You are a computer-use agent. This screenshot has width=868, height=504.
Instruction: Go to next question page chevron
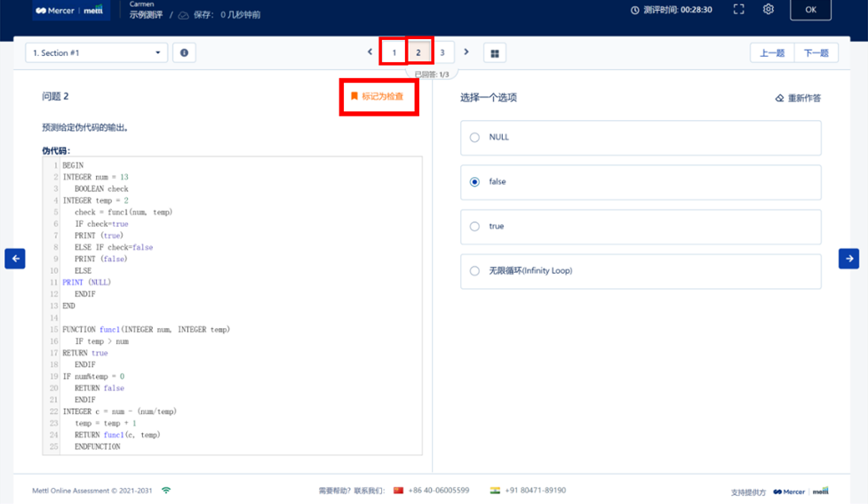pyautogui.click(x=466, y=52)
